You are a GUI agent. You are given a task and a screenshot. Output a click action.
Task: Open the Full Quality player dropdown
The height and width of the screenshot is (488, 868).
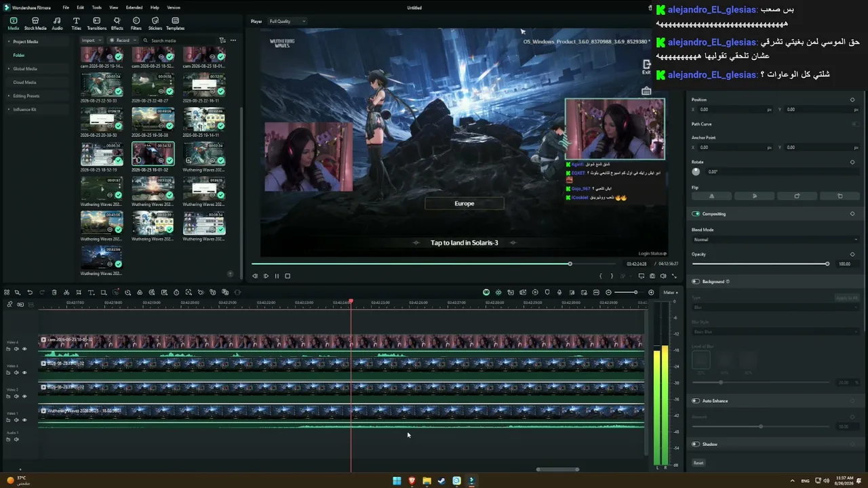tap(288, 21)
